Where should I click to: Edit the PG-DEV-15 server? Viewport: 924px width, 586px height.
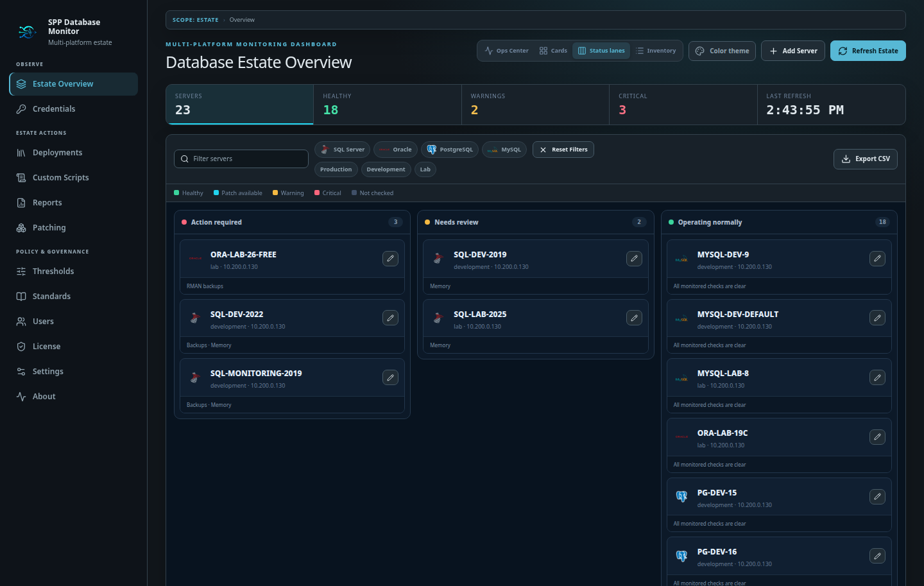tap(877, 497)
